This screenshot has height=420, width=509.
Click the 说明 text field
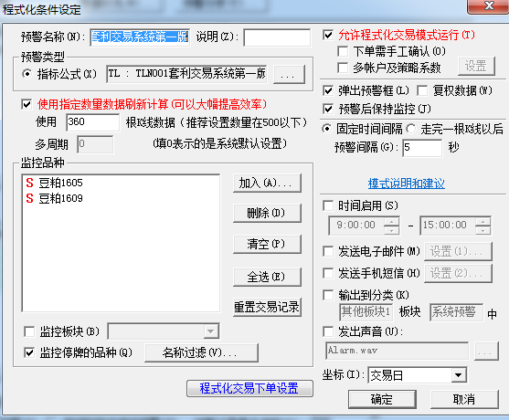[277, 37]
